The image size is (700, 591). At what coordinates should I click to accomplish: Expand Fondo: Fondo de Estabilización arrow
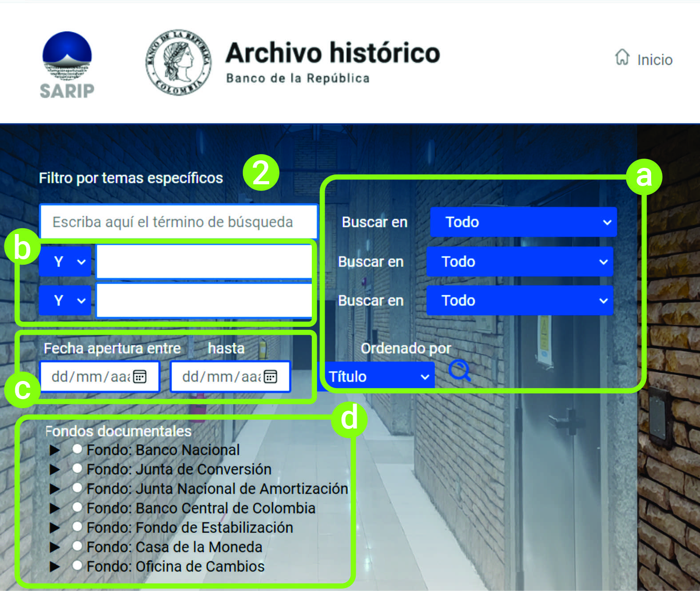(55, 528)
